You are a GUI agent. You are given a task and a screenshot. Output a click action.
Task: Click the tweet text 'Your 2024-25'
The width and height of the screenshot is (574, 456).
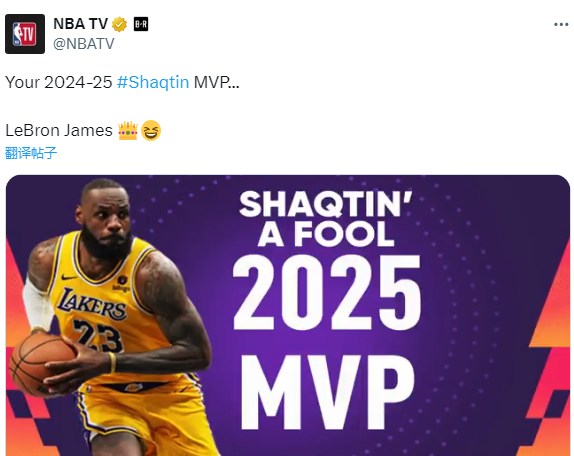pos(59,82)
